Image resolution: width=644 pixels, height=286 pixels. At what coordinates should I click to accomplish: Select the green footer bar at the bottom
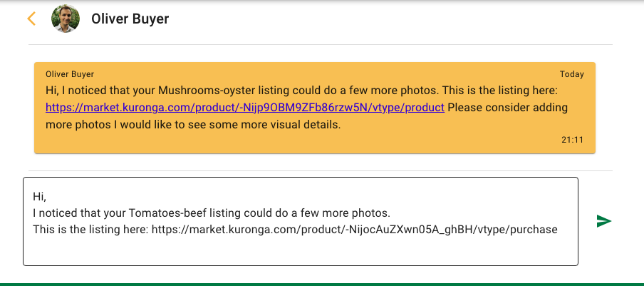point(322,285)
